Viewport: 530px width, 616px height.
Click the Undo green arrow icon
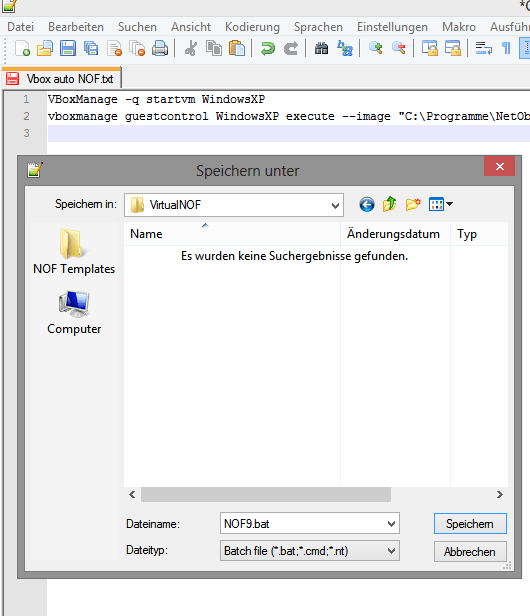[x=268, y=49]
